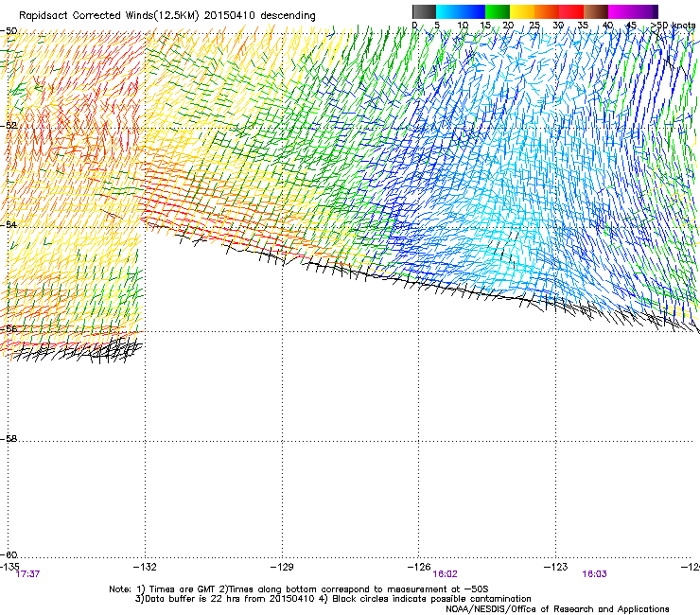Click the title 'Rapidscat Corrected Winds(12.5KM)'

[109, 16]
